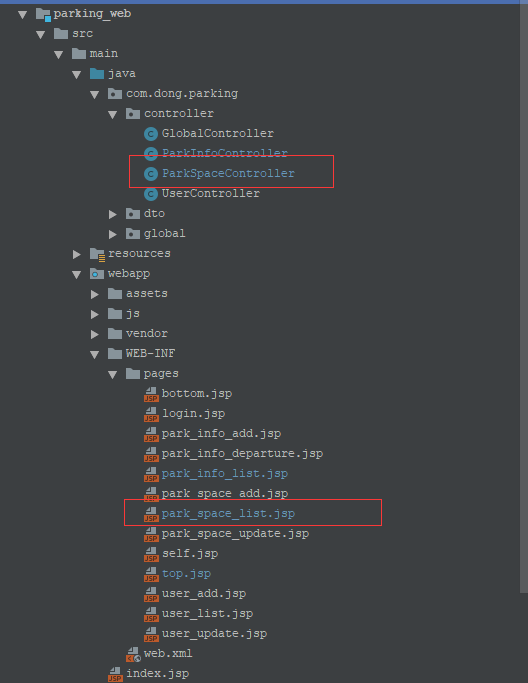528x683 pixels.
Task: Collapse the parking_web project node
Action: (x=23, y=15)
